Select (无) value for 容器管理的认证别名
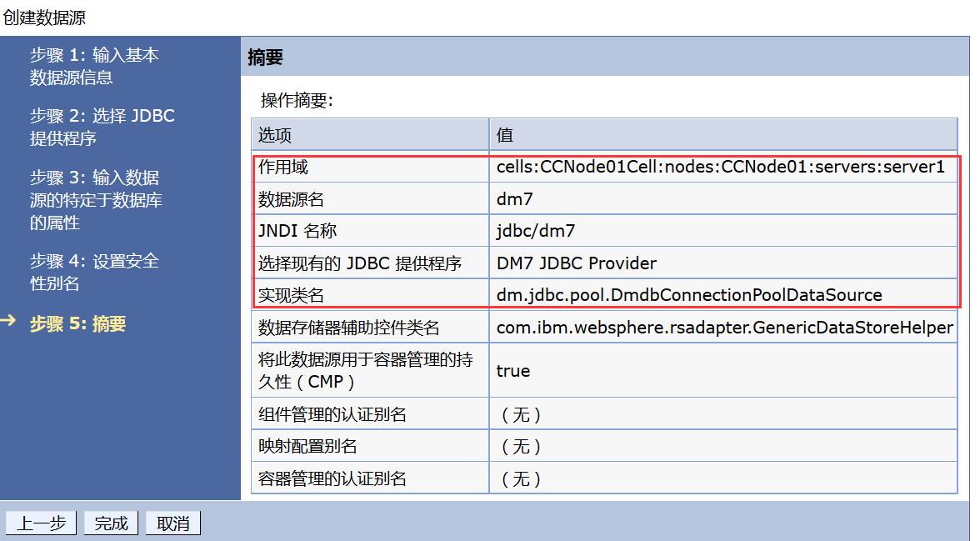The width and height of the screenshot is (980, 541). coord(521,478)
